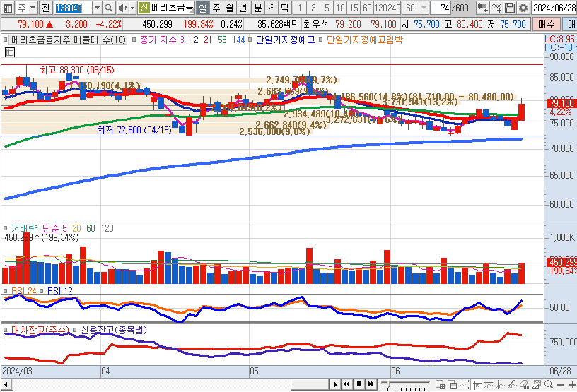
Task: Select the 일 (daily) period toggle
Action: 202,8
